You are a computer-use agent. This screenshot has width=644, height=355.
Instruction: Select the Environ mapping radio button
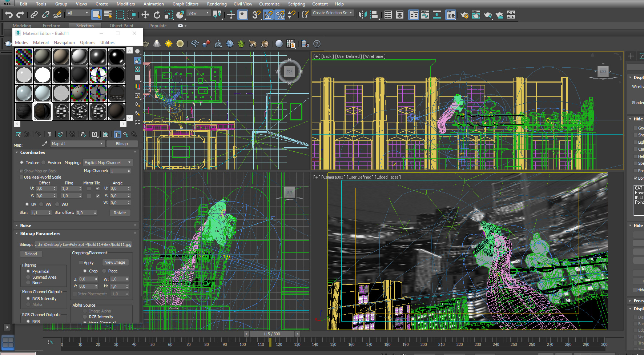point(44,163)
